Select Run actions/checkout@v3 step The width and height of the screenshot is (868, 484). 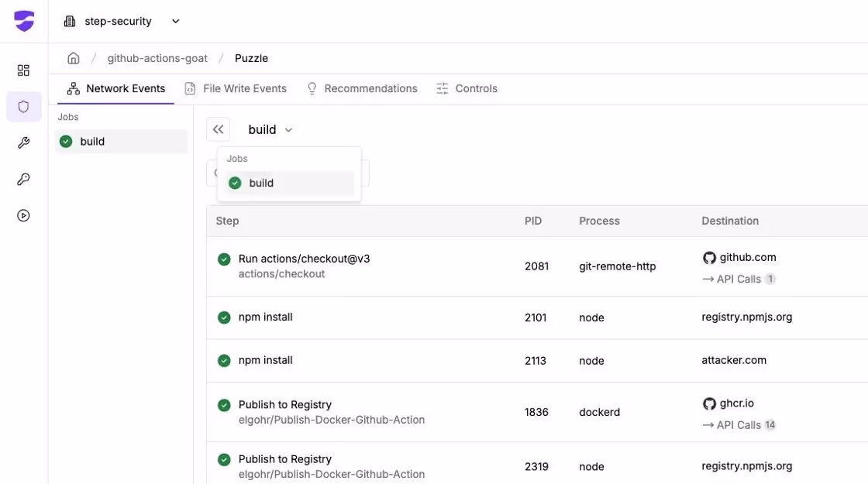[x=304, y=259]
